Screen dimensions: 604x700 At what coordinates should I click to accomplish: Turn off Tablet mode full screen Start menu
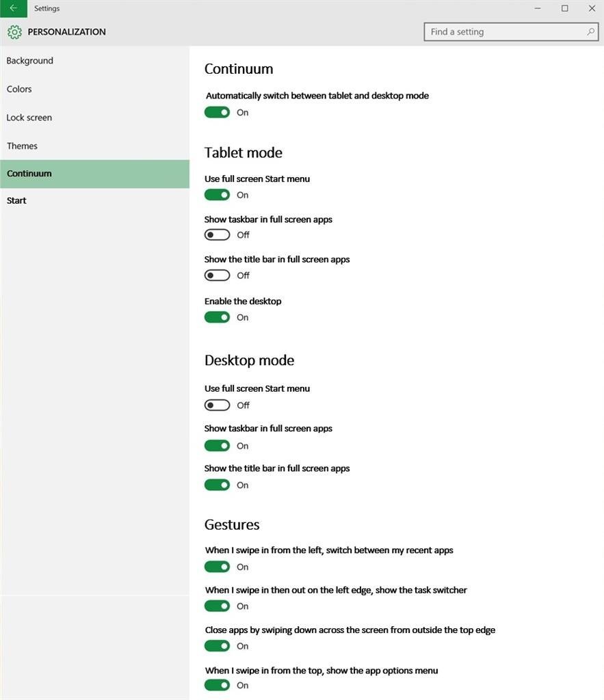coord(217,195)
